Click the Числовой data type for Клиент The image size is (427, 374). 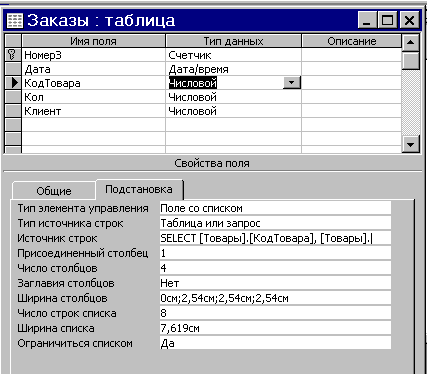233,111
